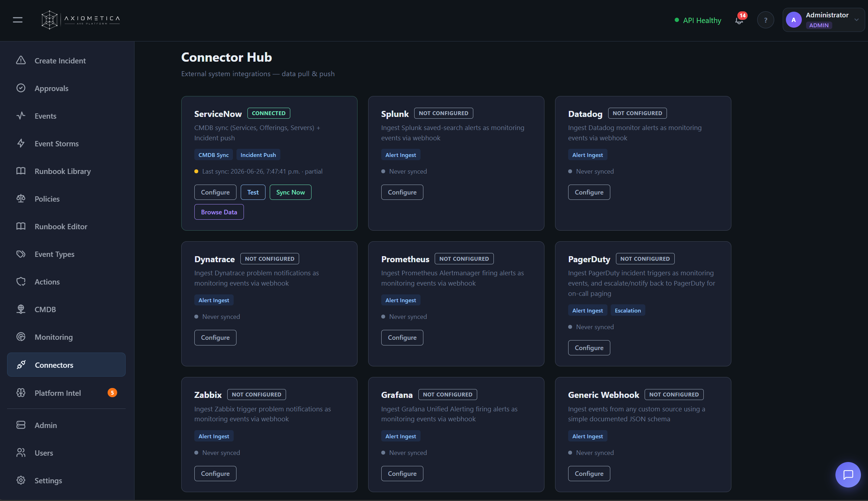Select Monitoring in the sidebar

pos(66,337)
